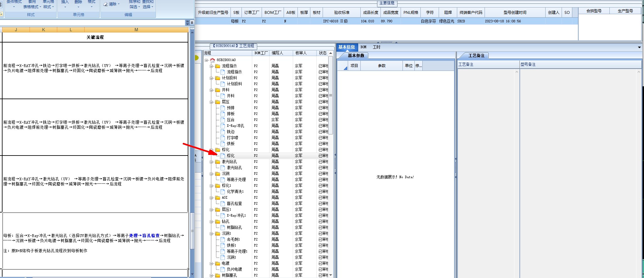This screenshot has width=644, height=278.
Task: Click the document icon beside 打字唛
Action: (223, 138)
